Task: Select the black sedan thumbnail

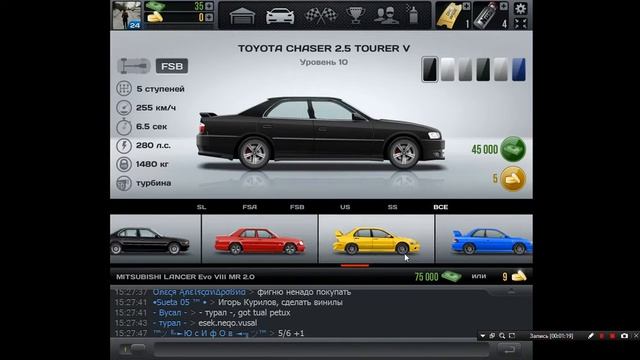Action: tap(155, 239)
